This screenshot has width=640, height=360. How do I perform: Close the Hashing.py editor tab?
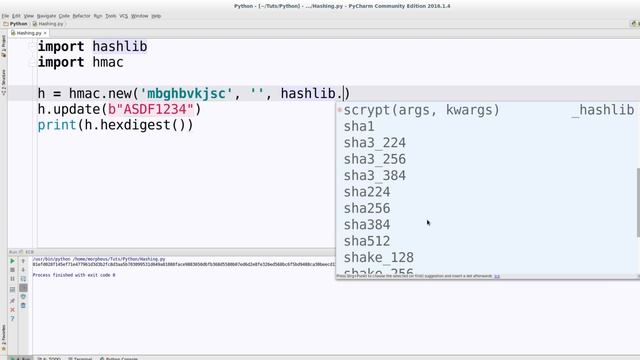(x=45, y=33)
